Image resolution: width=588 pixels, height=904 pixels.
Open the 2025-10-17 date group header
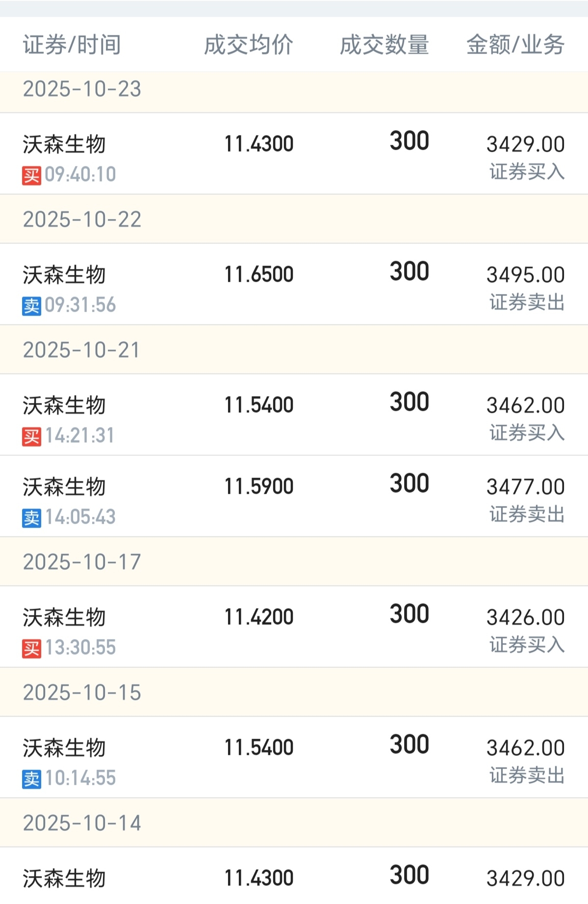pos(294,561)
